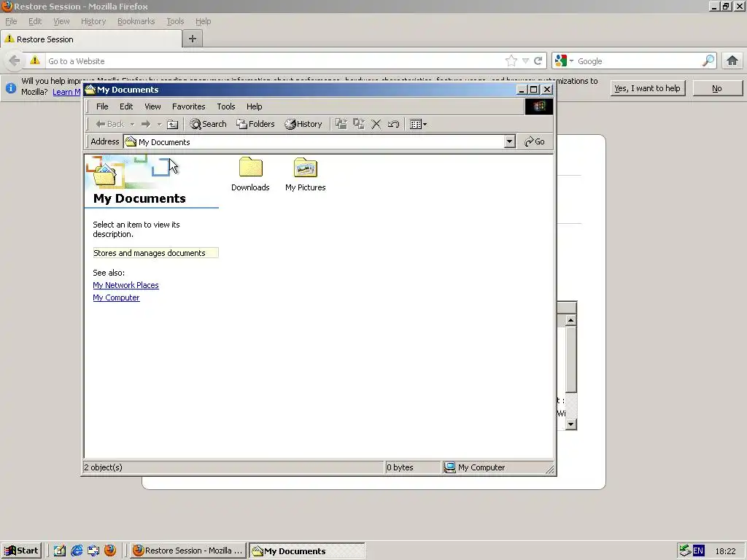Click 'Yes, I want to help' button
This screenshot has height=560, width=747.
648,88
